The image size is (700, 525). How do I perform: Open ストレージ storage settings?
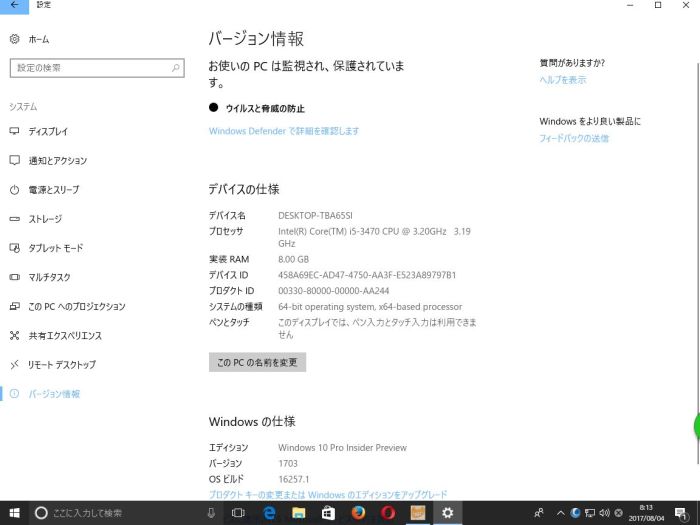pyautogui.click(x=45, y=219)
